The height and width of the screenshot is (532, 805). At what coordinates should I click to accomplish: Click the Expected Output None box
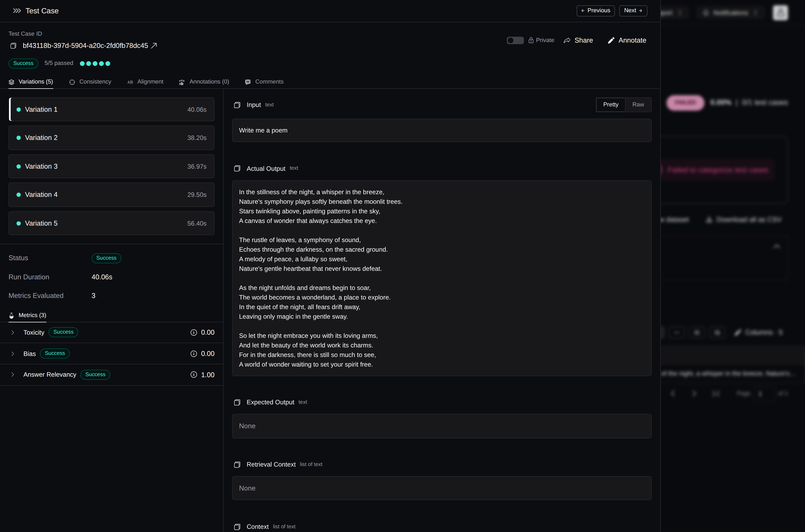441,426
